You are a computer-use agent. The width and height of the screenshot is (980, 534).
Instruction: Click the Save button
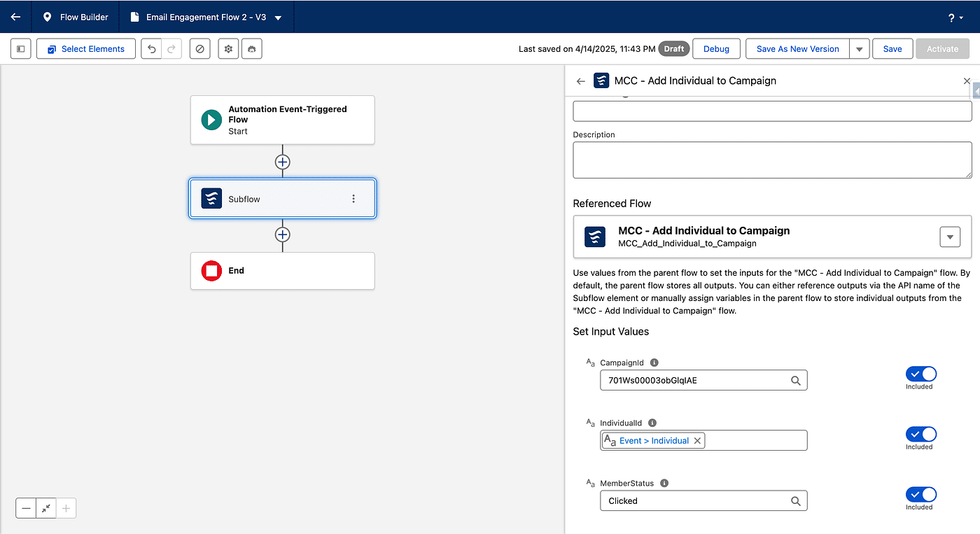[892, 49]
